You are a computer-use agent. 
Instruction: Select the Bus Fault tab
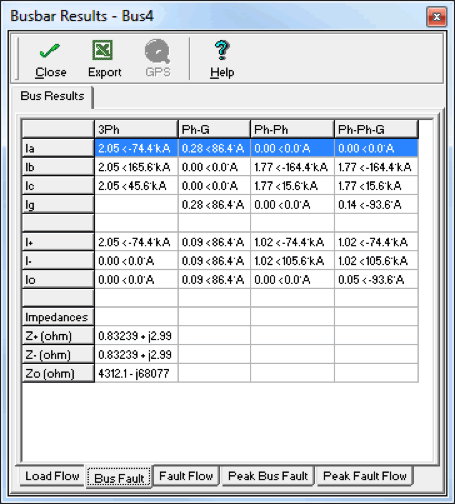(x=119, y=478)
